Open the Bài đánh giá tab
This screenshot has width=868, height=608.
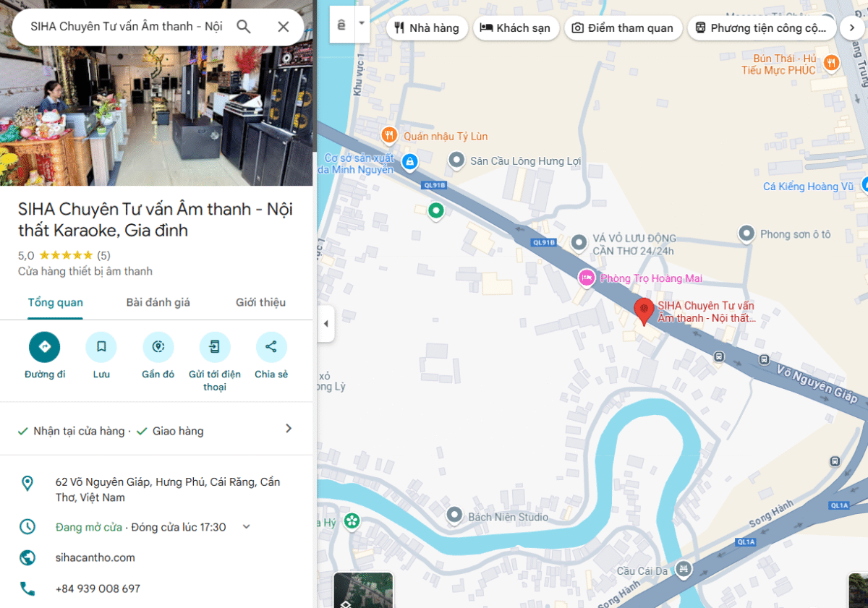click(x=158, y=302)
